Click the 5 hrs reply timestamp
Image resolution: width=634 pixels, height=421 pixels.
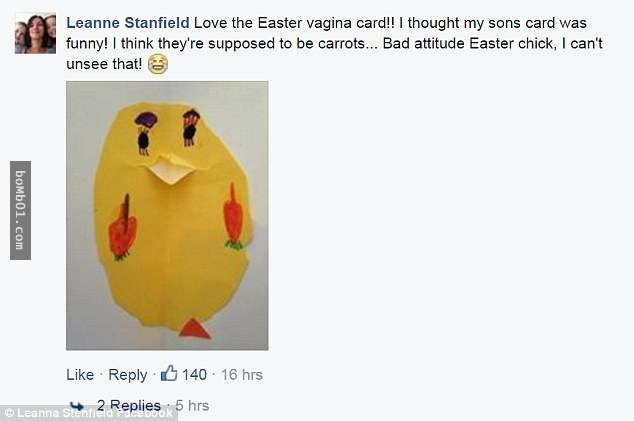(x=193, y=406)
